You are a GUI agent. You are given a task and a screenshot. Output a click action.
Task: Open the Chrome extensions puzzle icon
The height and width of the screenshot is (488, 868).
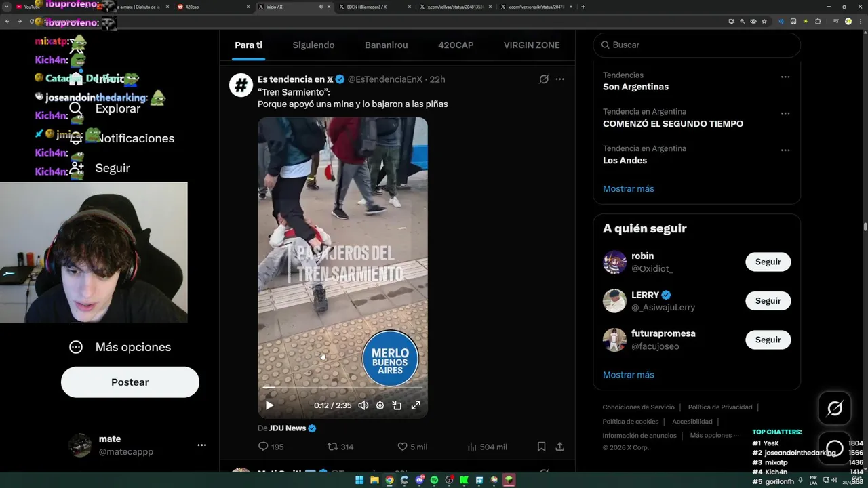pos(818,22)
